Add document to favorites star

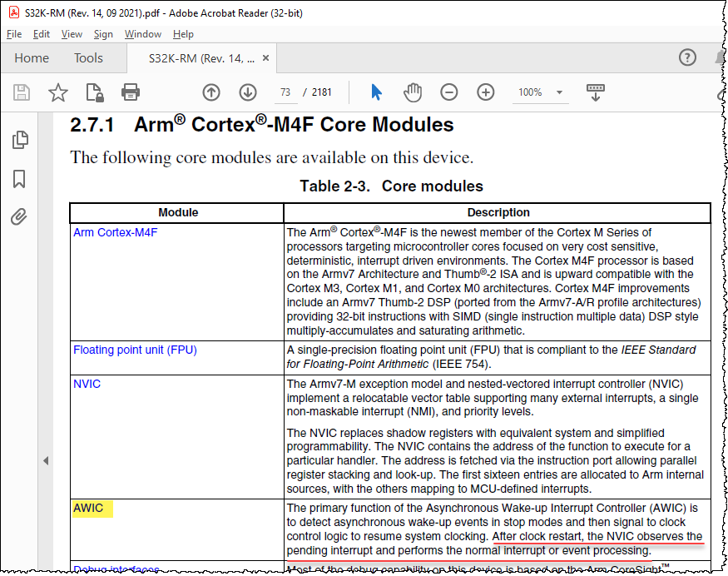click(x=57, y=92)
